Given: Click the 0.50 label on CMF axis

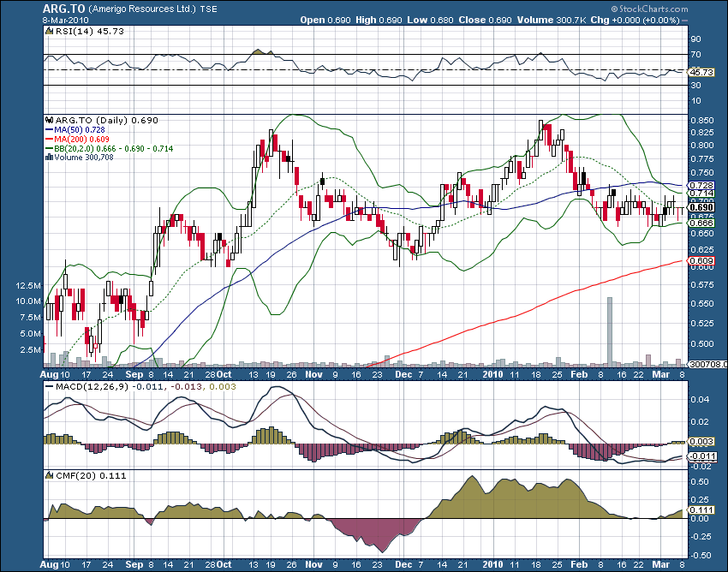Looking at the screenshot, I should 700,482.
